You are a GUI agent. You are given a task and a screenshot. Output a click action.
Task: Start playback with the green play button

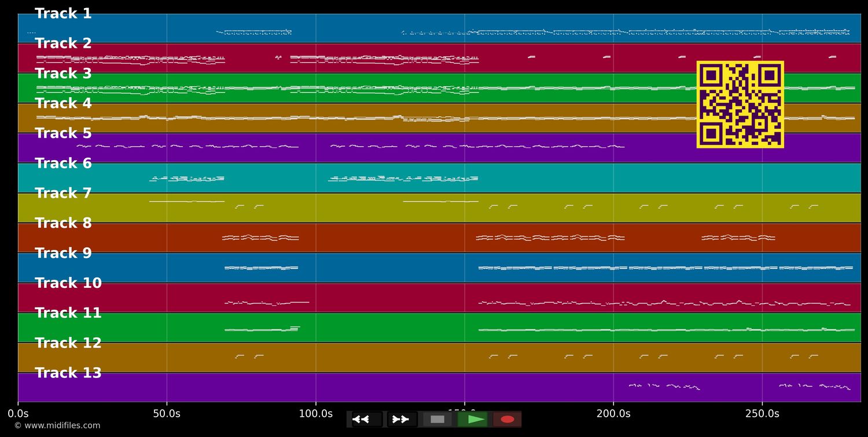pyautogui.click(x=473, y=419)
